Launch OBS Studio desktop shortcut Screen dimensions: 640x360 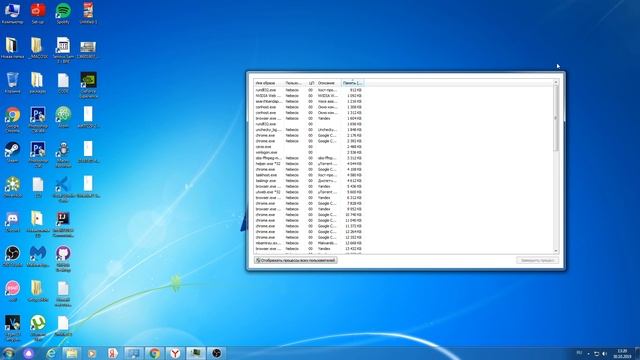(x=12, y=256)
